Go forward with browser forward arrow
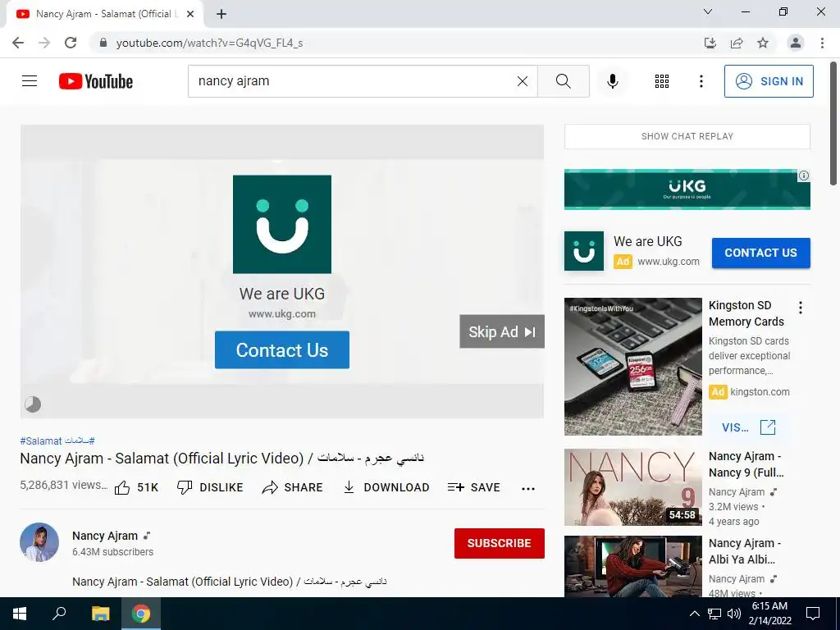This screenshot has height=630, width=840. tap(44, 43)
